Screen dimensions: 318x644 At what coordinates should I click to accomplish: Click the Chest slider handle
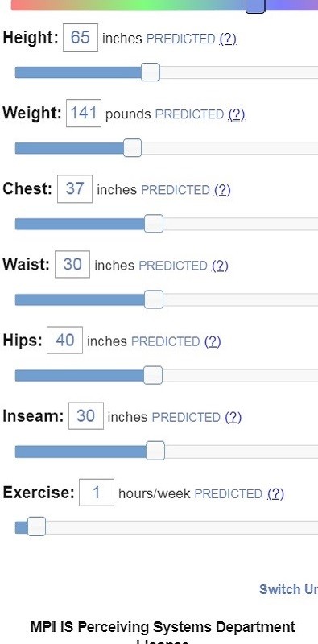point(154,224)
